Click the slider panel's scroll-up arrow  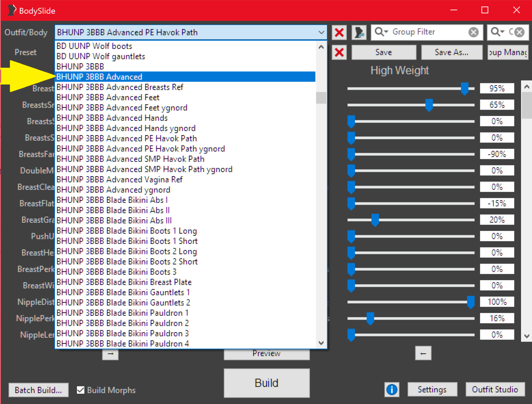pyautogui.click(x=527, y=87)
